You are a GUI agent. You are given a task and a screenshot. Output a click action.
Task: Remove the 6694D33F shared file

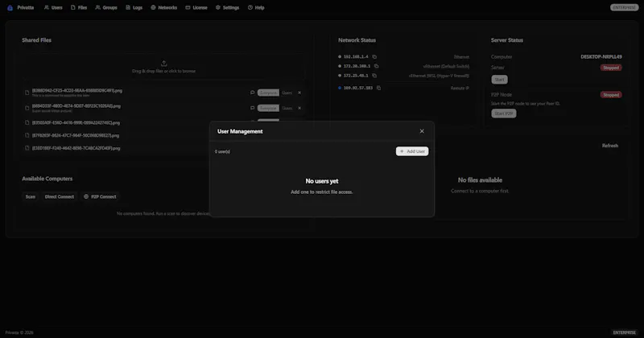[299, 108]
